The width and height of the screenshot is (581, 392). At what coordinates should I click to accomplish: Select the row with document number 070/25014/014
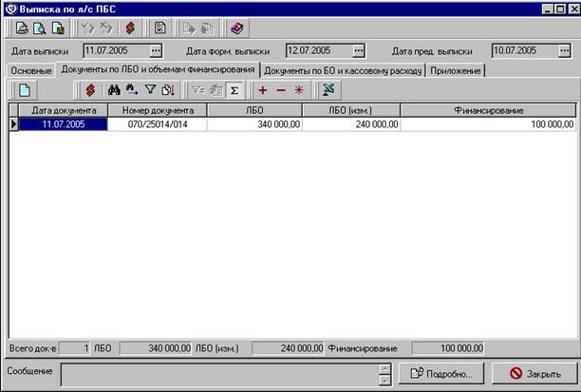(292, 124)
